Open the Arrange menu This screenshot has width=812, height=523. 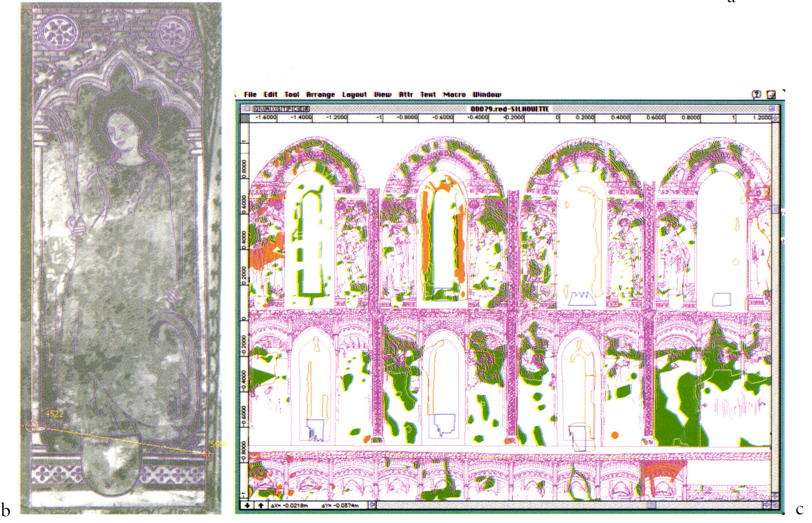321,94
